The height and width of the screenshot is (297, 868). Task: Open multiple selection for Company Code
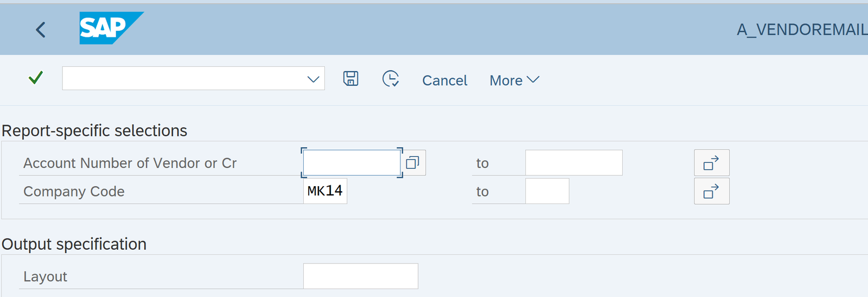(x=711, y=191)
